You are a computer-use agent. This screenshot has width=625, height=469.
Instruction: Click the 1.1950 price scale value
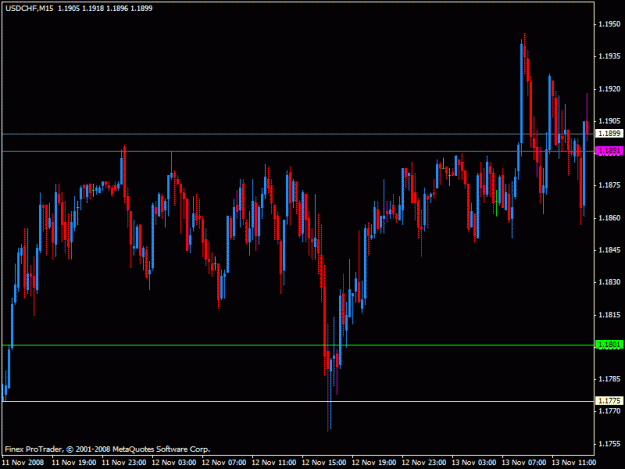tap(609, 24)
